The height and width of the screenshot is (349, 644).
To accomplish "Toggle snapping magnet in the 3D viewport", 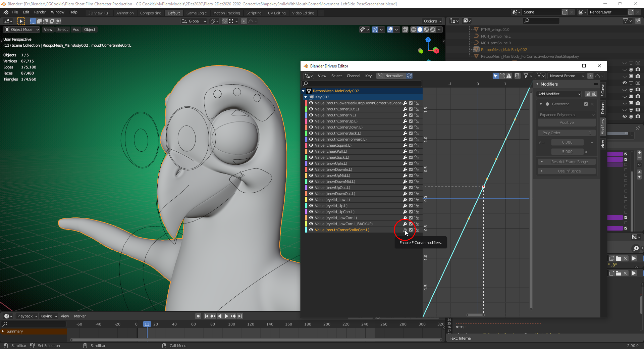I will pos(225,21).
